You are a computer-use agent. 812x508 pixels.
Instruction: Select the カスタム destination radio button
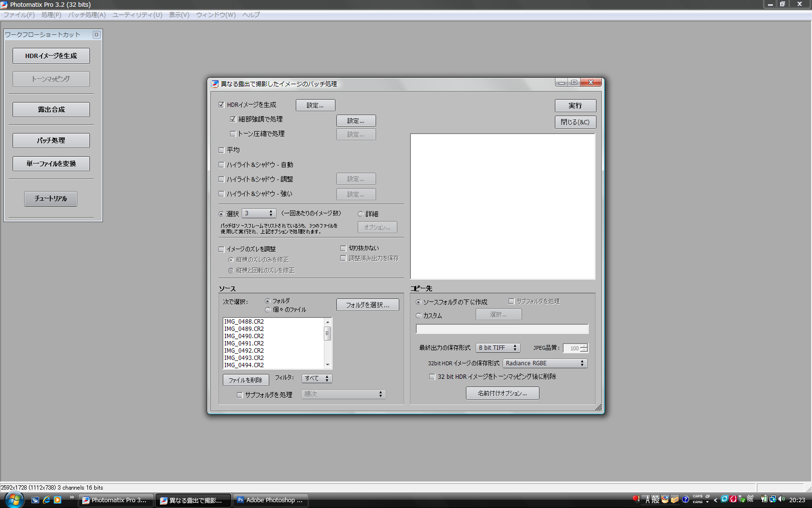click(x=419, y=315)
